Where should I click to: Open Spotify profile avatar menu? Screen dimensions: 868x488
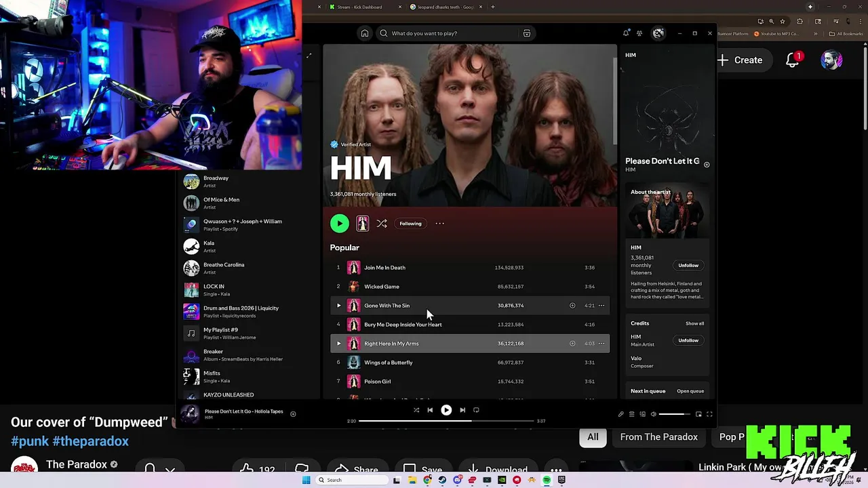(658, 33)
